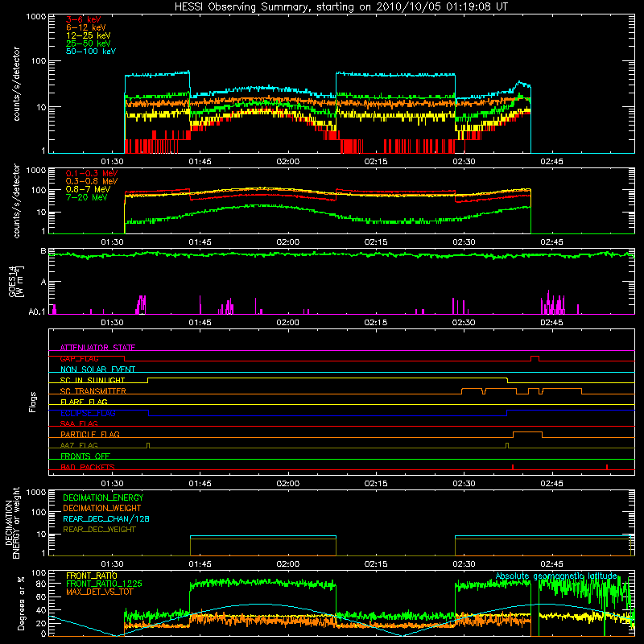Select the red 3-6 keV legend label

point(84,19)
